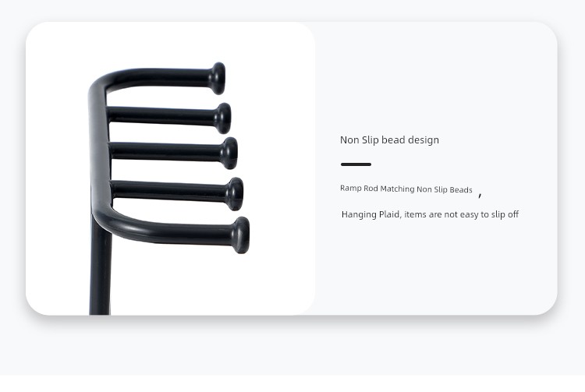Click the topmost bead on the rack

217,78
